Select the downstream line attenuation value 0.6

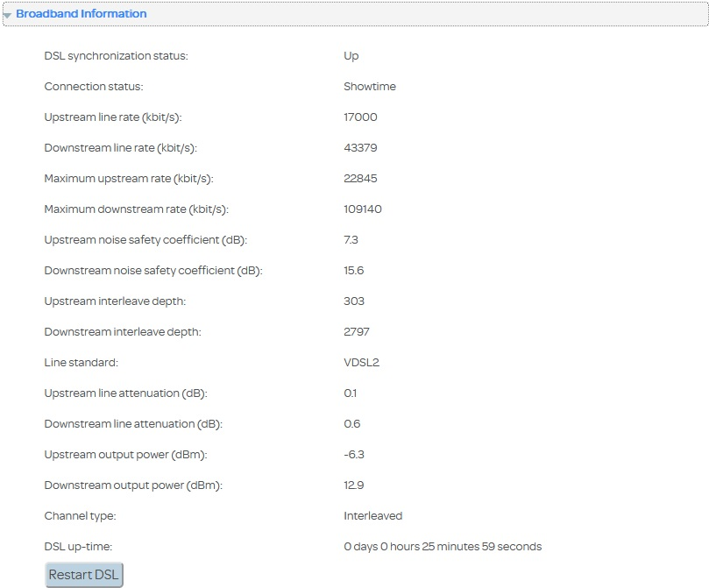[x=351, y=424]
